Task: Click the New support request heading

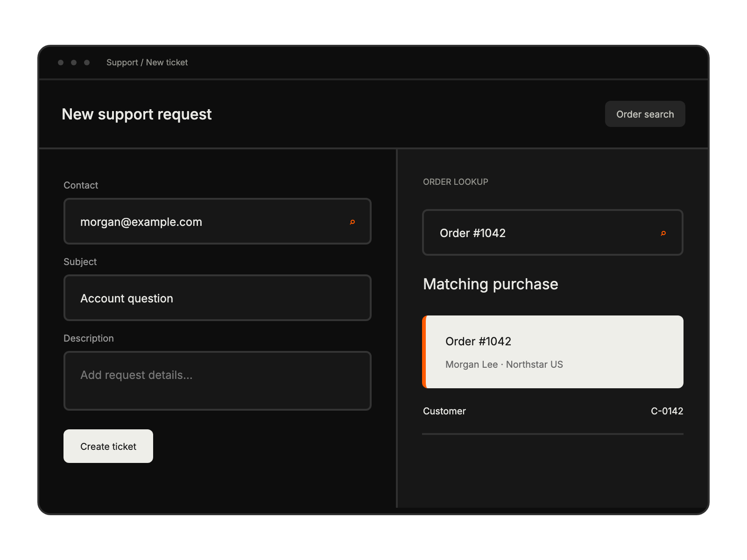Action: tap(137, 114)
